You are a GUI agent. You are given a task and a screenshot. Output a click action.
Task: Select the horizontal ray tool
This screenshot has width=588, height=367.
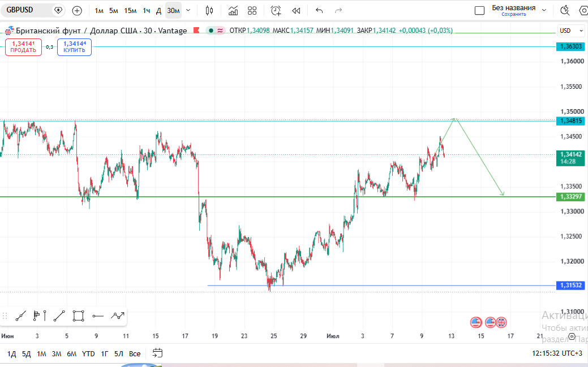[x=98, y=316]
